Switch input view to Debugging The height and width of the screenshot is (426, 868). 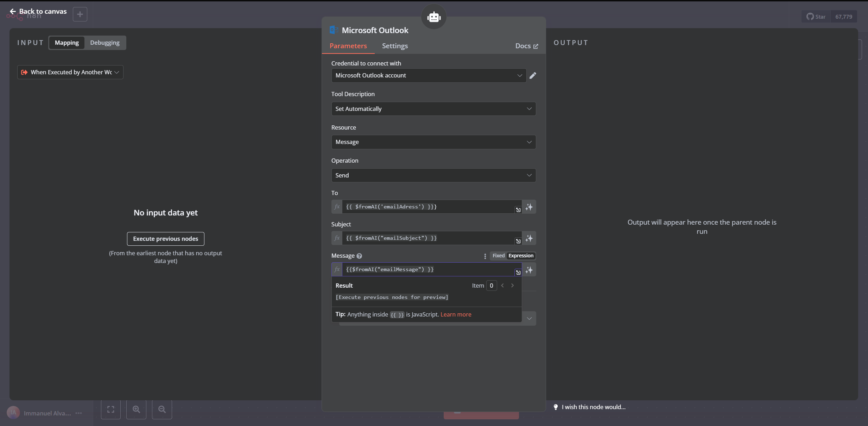(x=104, y=43)
